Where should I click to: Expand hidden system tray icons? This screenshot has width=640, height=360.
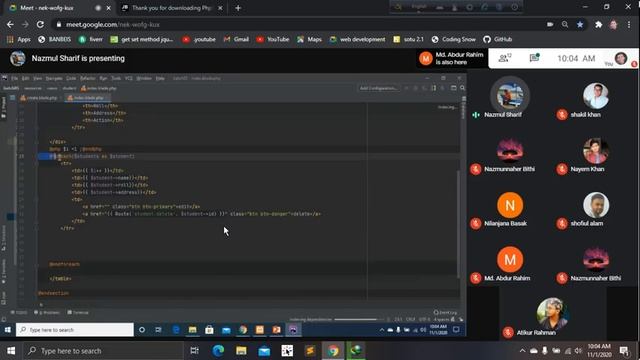(522, 351)
